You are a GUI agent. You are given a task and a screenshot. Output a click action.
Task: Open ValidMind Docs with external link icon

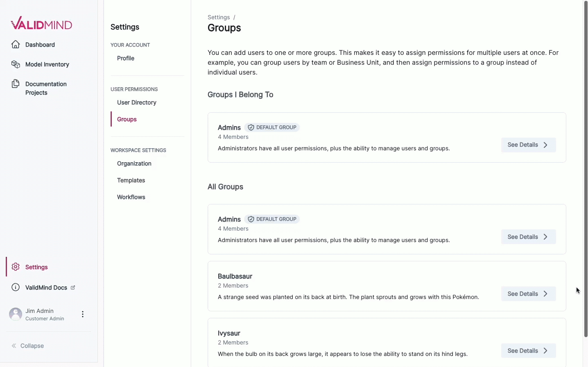click(73, 287)
